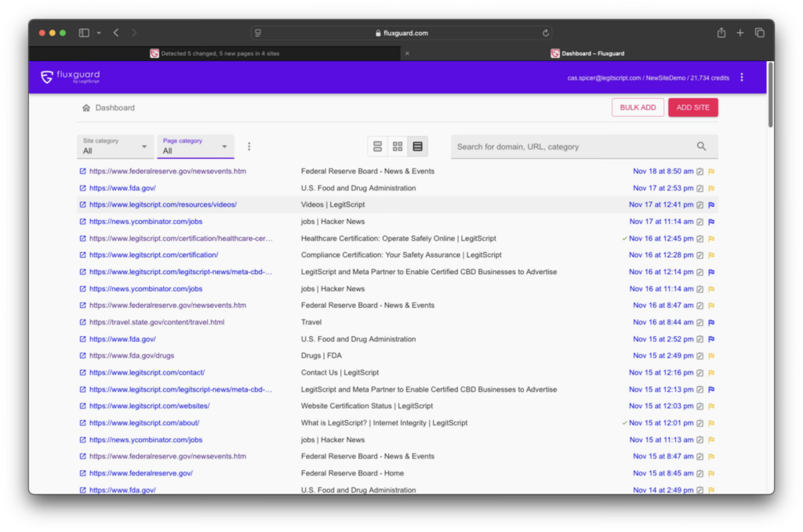This screenshot has width=803, height=532.
Task: Select the compact list view
Action: [377, 146]
